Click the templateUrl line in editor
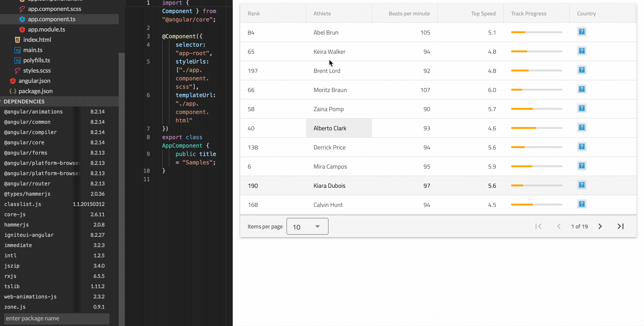The width and height of the screenshot is (644, 326). tap(195, 95)
